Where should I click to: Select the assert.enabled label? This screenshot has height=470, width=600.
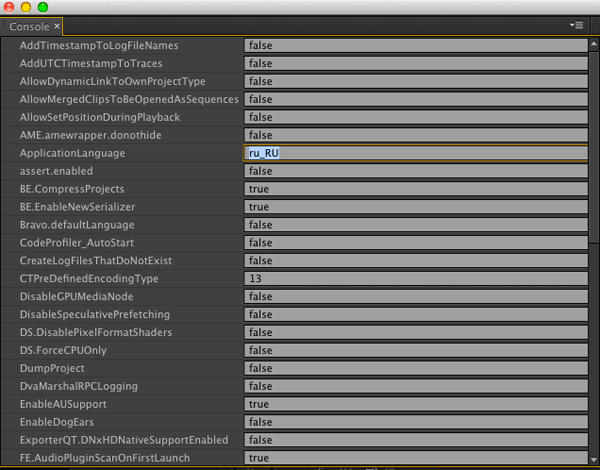tap(56, 171)
